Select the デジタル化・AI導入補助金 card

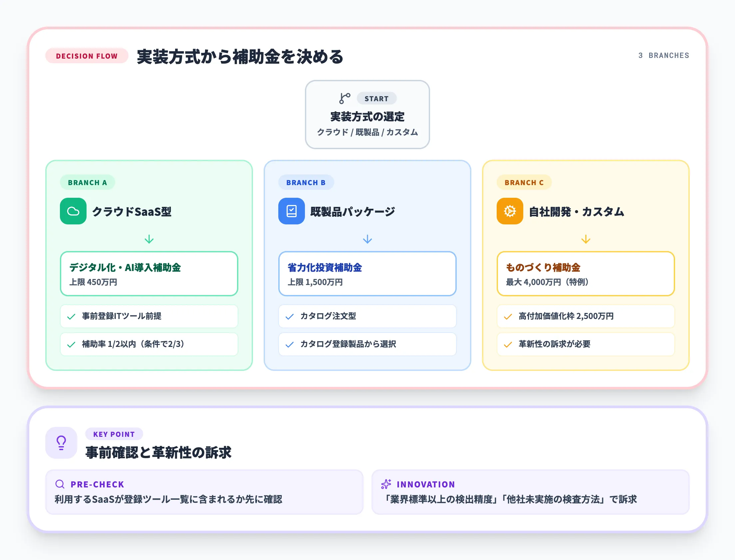click(x=149, y=273)
